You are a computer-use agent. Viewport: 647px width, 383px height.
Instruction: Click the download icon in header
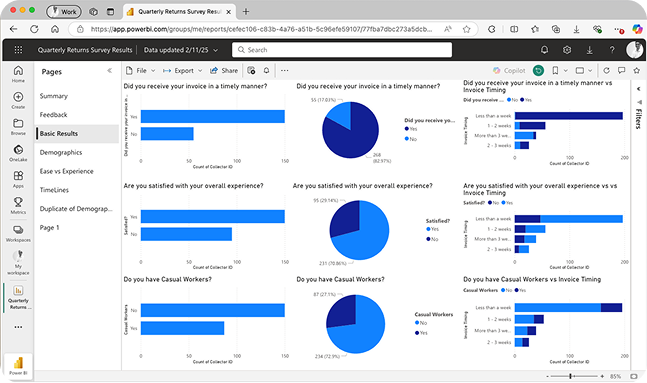tap(589, 50)
